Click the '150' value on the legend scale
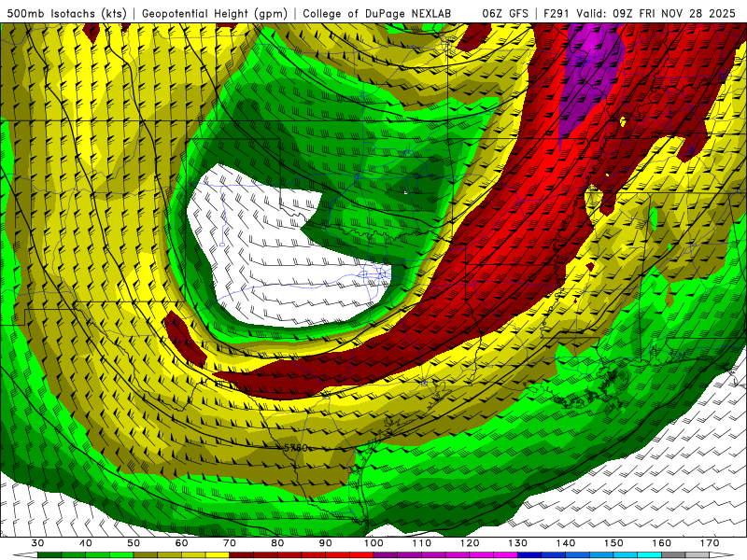The image size is (747, 560). (x=614, y=543)
